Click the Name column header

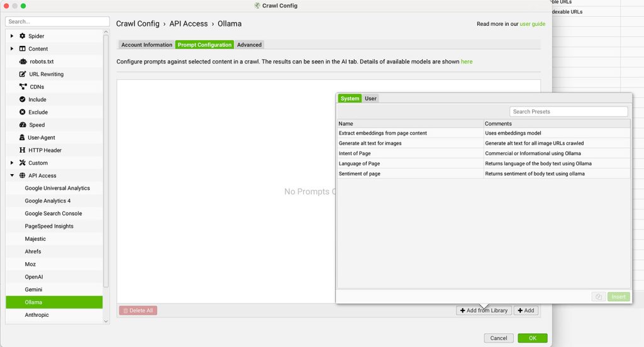(x=410, y=124)
